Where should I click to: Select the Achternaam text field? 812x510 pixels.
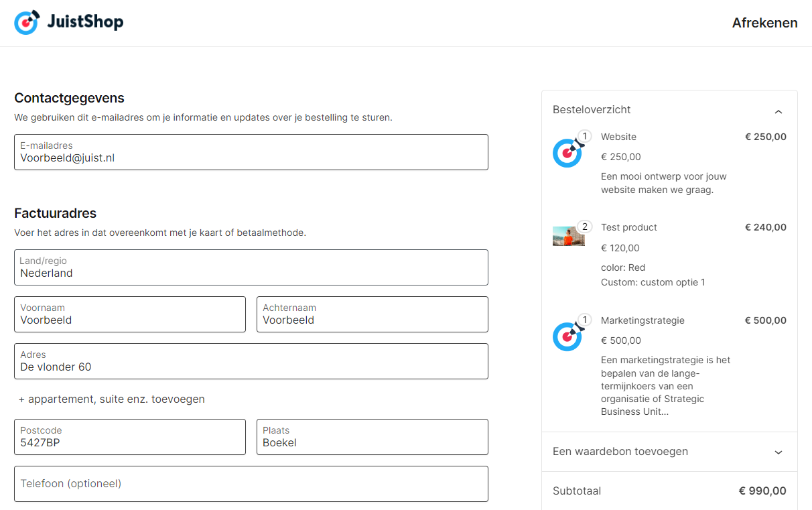[x=372, y=314]
